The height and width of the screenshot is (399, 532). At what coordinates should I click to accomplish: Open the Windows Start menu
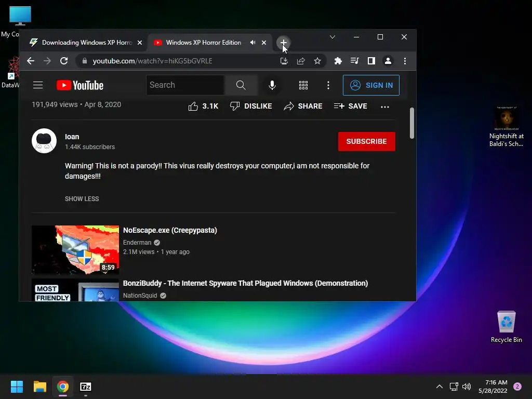click(x=17, y=387)
